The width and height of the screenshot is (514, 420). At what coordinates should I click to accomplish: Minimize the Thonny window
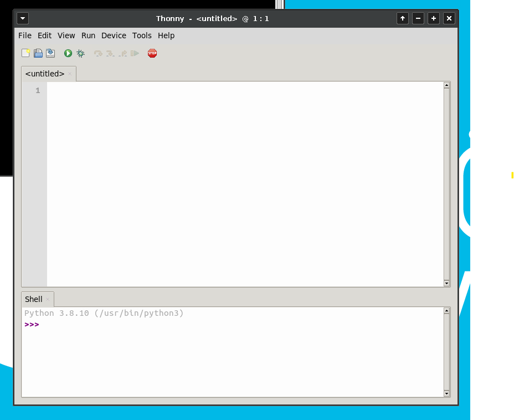coord(418,18)
